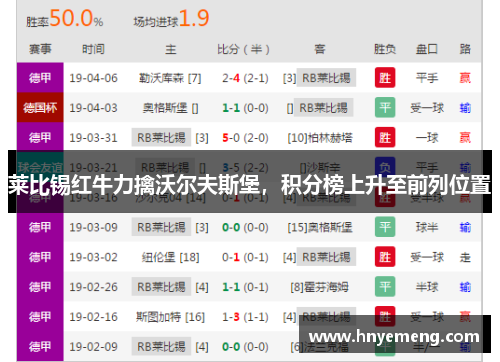Image resolution: width=500 pixels, height=362 pixels.
Task: Open home team 奥格斯堡 in the 德国杯 row
Action: 170,108
